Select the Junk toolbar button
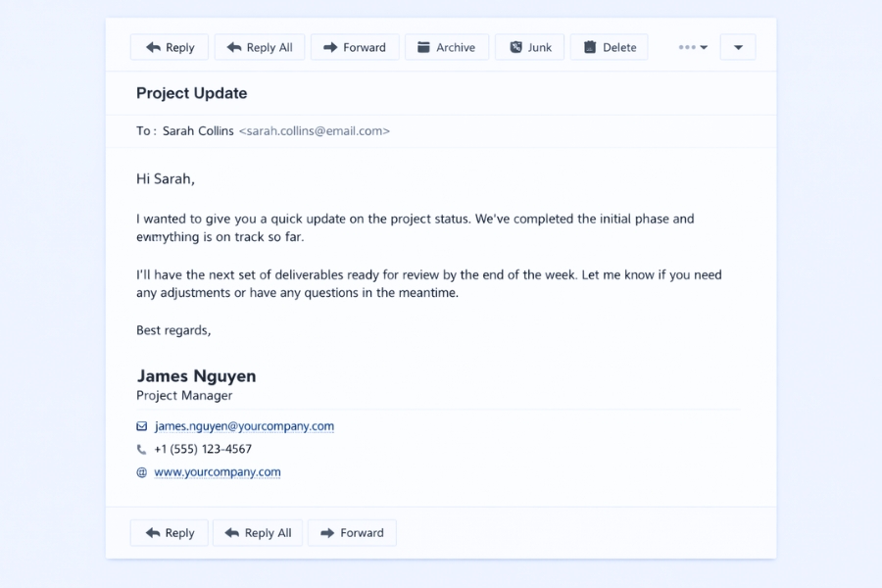Image resolution: width=882 pixels, height=588 pixels. click(x=529, y=46)
